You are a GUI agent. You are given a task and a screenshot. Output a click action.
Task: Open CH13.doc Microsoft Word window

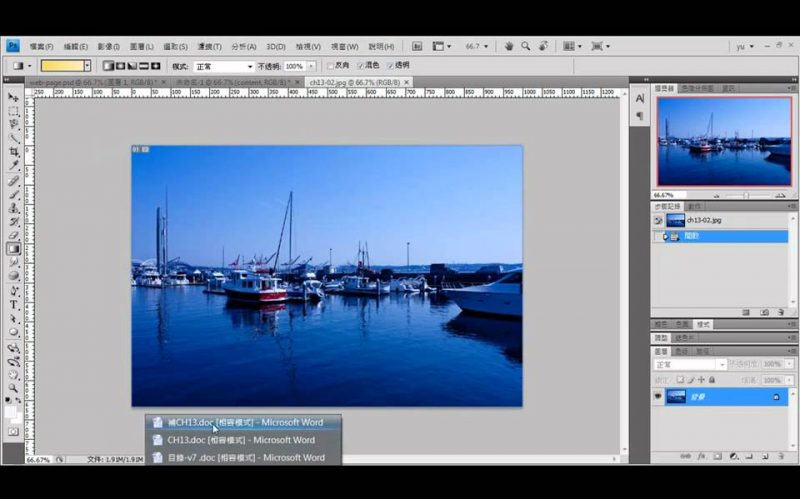240,440
